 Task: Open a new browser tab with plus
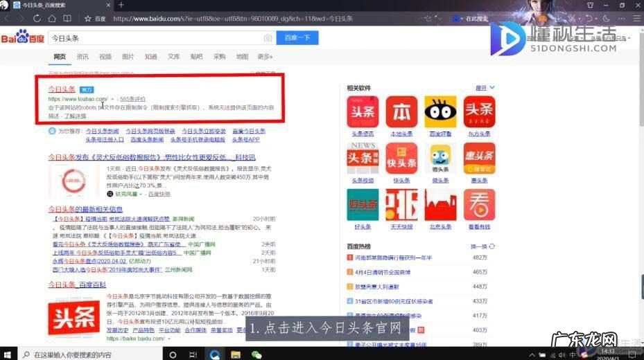click(121, 5)
